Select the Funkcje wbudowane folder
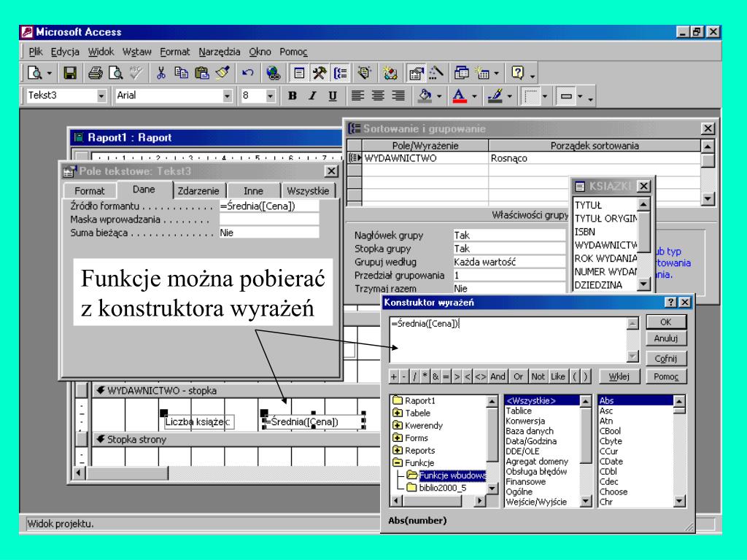The height and width of the screenshot is (560, 747). pyautogui.click(x=452, y=475)
